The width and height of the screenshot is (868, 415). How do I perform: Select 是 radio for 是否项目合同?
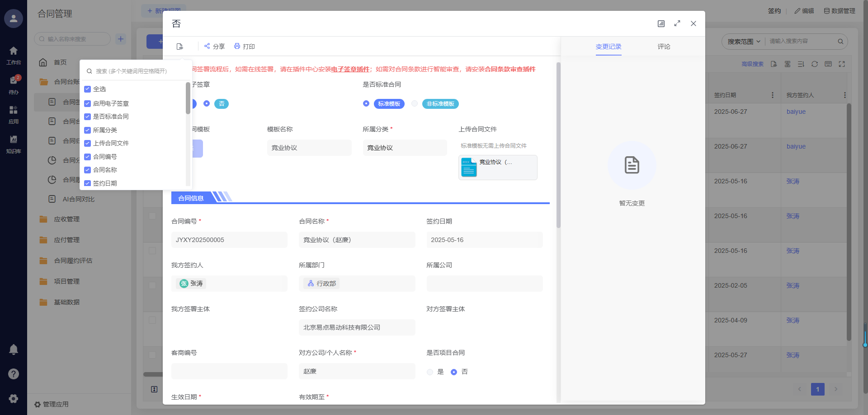430,372
